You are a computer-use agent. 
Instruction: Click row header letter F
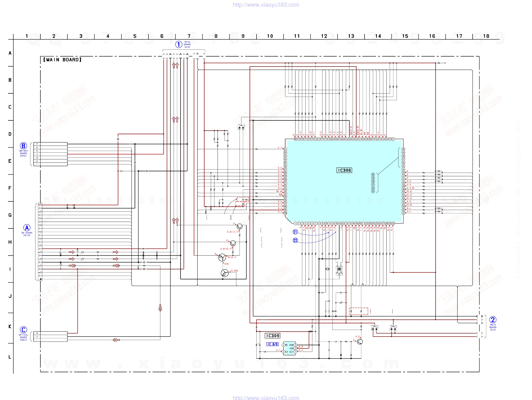tap(10, 188)
